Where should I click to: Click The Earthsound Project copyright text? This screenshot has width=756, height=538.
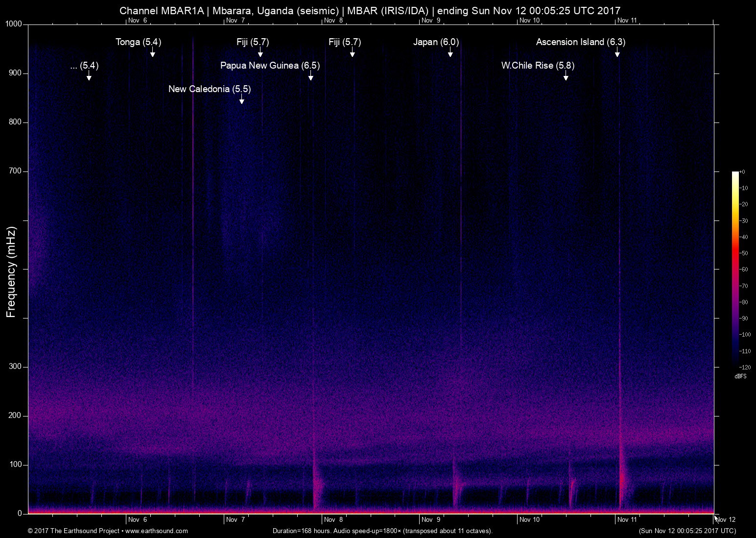pos(73,531)
